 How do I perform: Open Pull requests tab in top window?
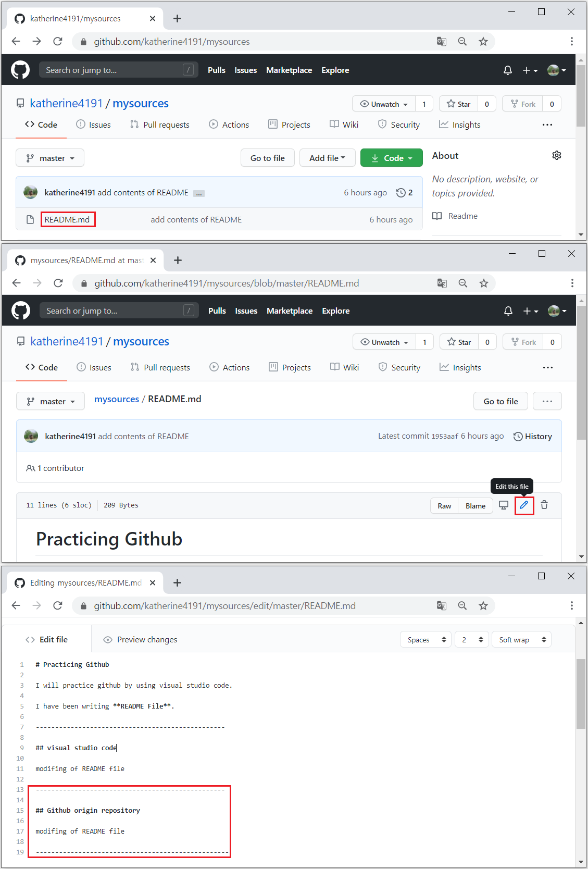click(x=160, y=125)
